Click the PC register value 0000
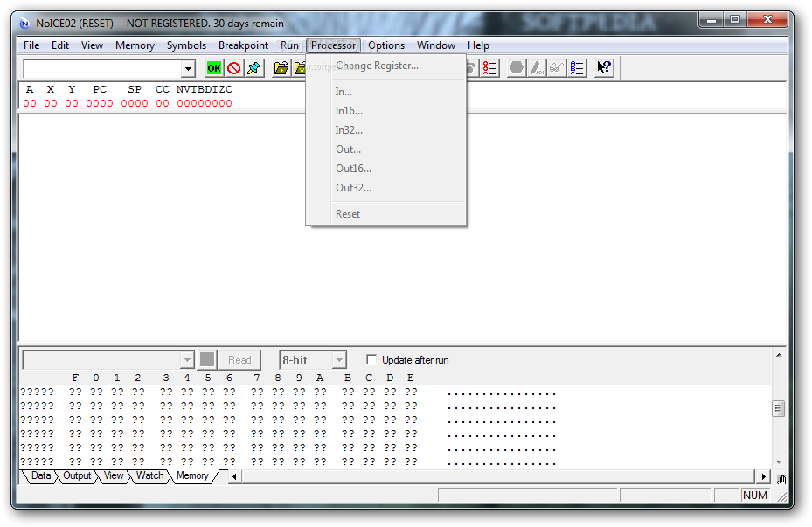 click(x=100, y=103)
